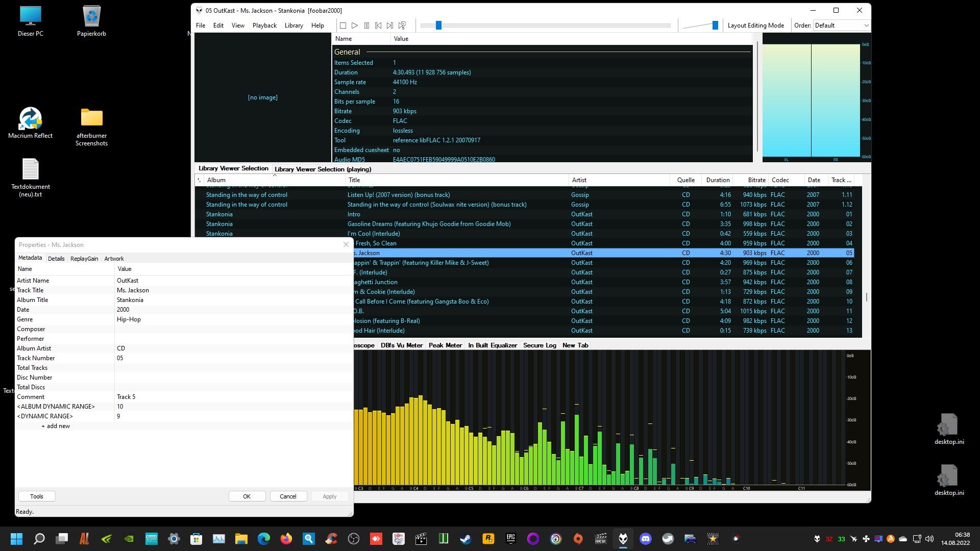Play a random track
This screenshot has width=980, height=551.
pyautogui.click(x=402, y=26)
